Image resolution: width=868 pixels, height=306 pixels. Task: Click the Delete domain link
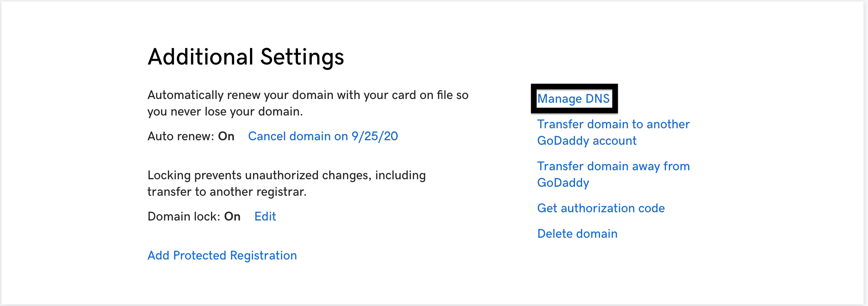577,234
